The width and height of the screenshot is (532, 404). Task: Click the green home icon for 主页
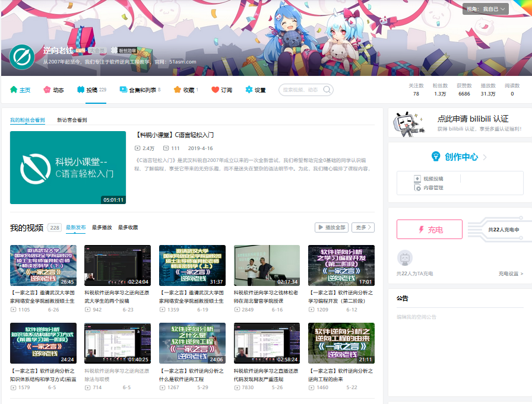14,90
